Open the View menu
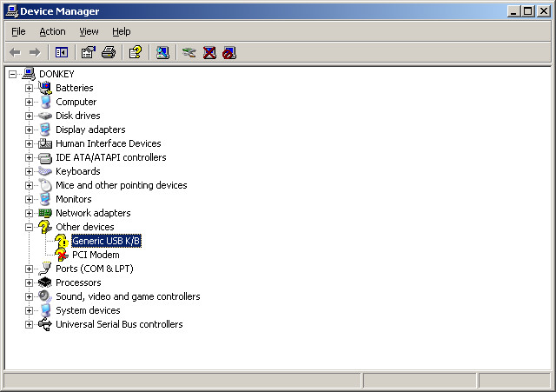556x392 pixels. [x=89, y=31]
